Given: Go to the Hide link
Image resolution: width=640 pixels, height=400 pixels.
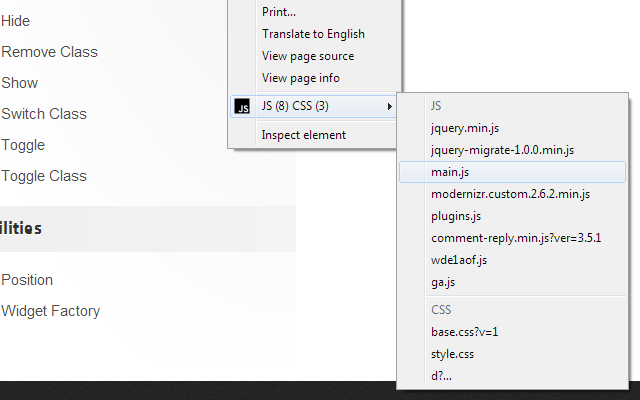Looking at the screenshot, I should coord(16,21).
